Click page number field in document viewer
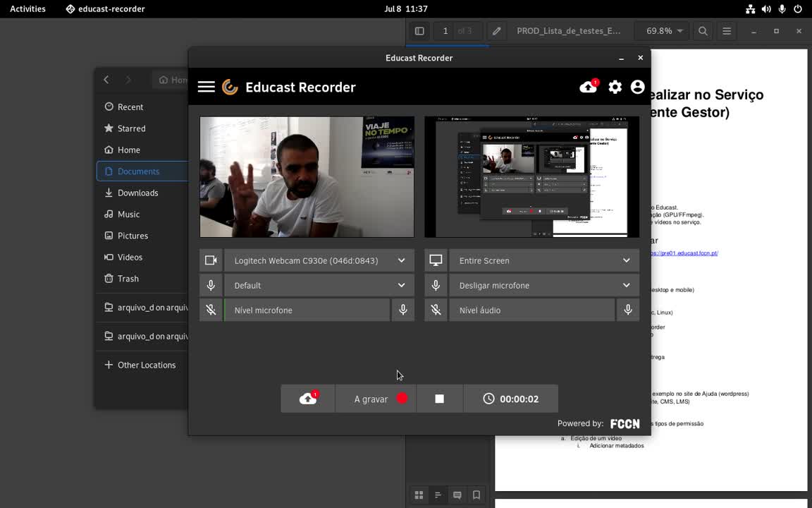Screen dimensions: 812x508 (445, 31)
